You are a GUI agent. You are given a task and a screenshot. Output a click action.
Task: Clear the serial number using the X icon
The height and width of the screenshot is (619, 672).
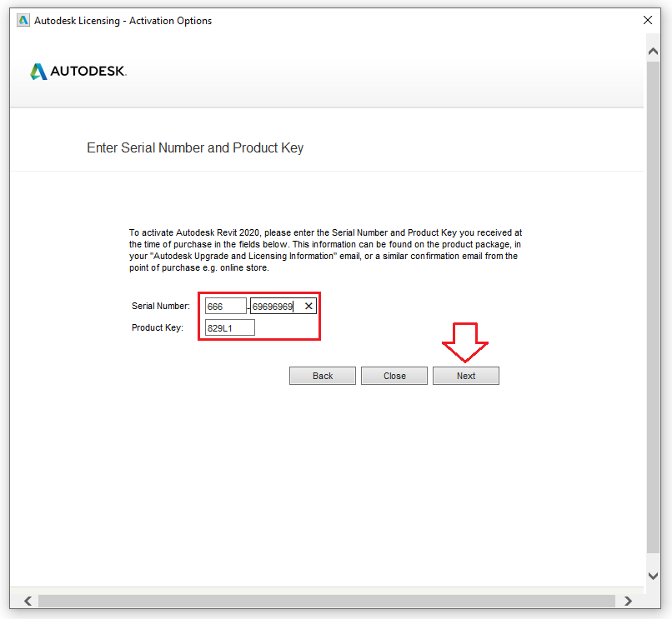(308, 306)
